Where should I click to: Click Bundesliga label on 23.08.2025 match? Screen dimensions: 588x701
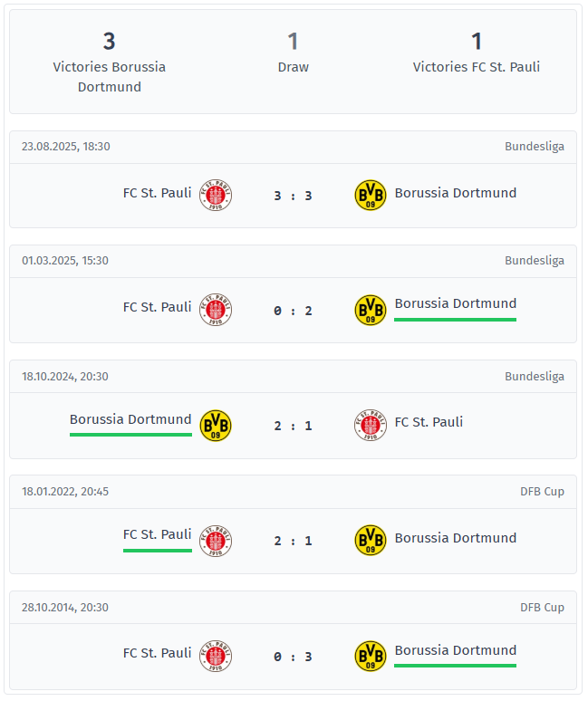[x=535, y=146]
